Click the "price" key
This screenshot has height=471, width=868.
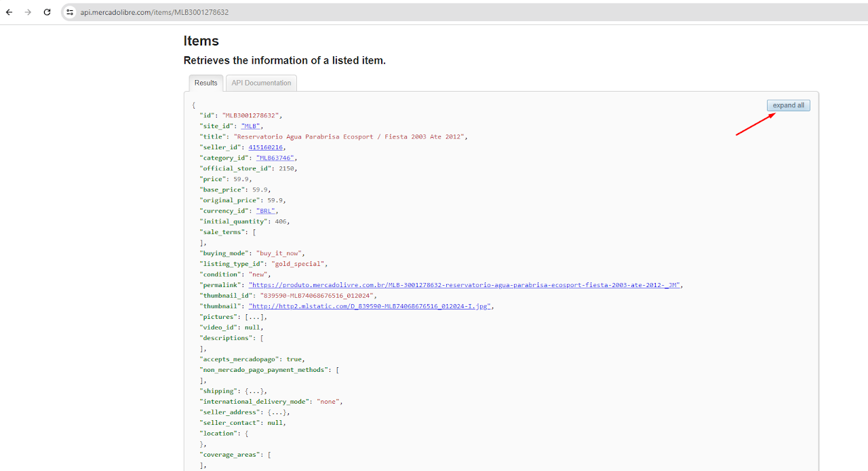point(212,179)
